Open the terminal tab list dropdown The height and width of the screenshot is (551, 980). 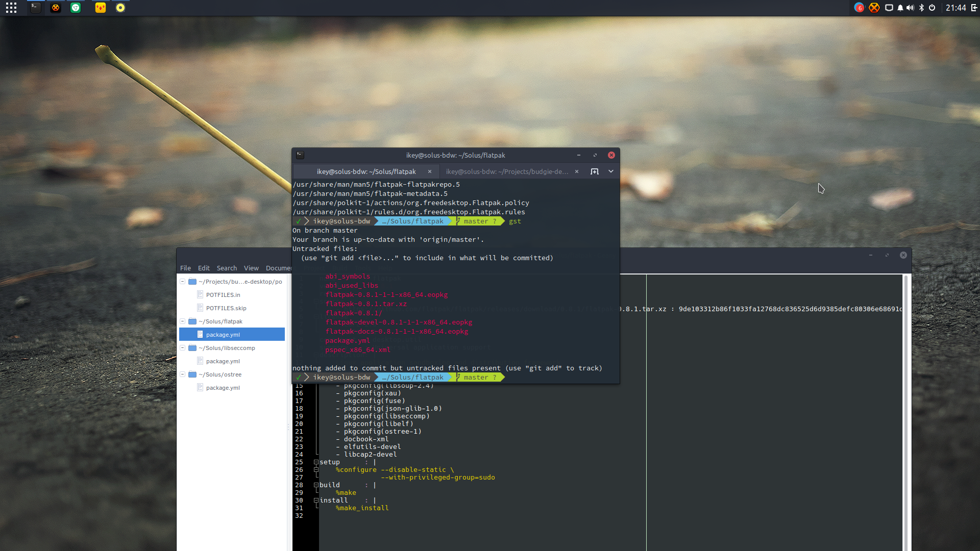[611, 171]
